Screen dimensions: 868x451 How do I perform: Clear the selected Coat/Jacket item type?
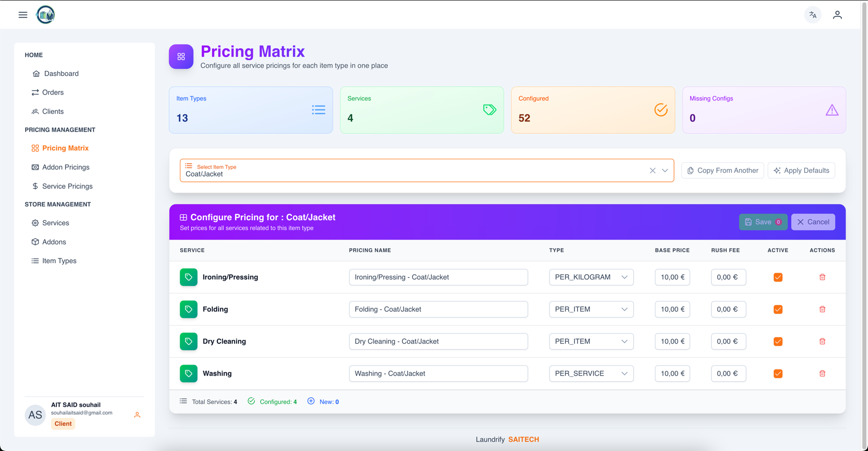tap(653, 171)
